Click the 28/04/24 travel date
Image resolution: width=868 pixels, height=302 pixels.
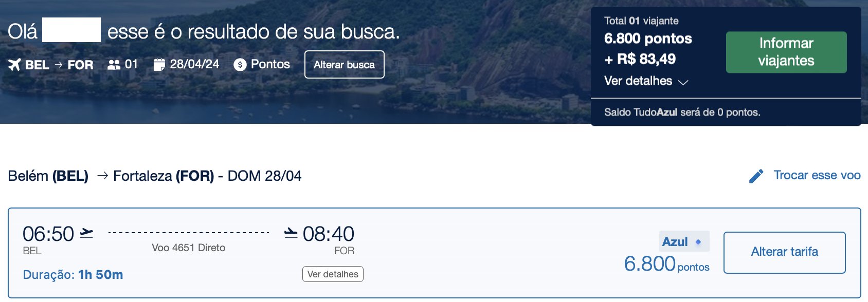pos(194,64)
